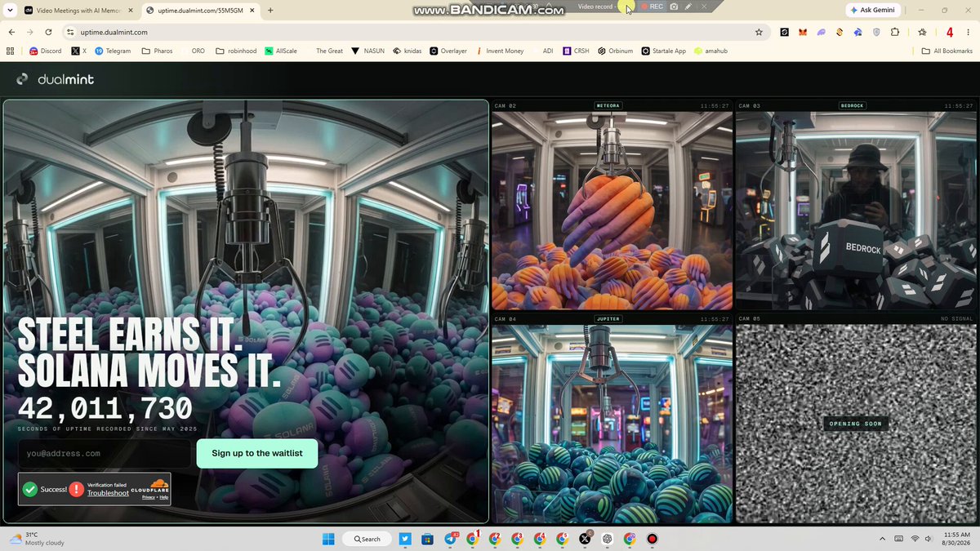The height and width of the screenshot is (551, 980).
Task: Click the Bandicam REC button
Action: coord(653,7)
